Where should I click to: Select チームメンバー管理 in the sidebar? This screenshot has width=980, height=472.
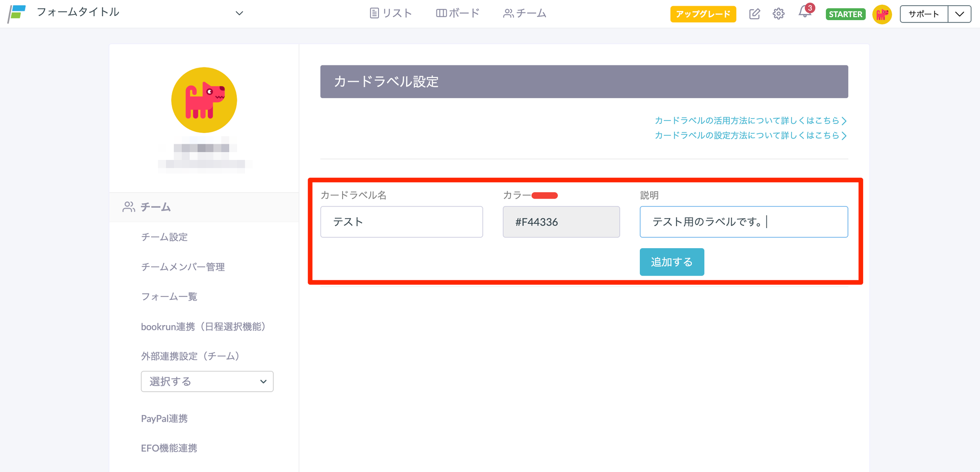coord(183,267)
